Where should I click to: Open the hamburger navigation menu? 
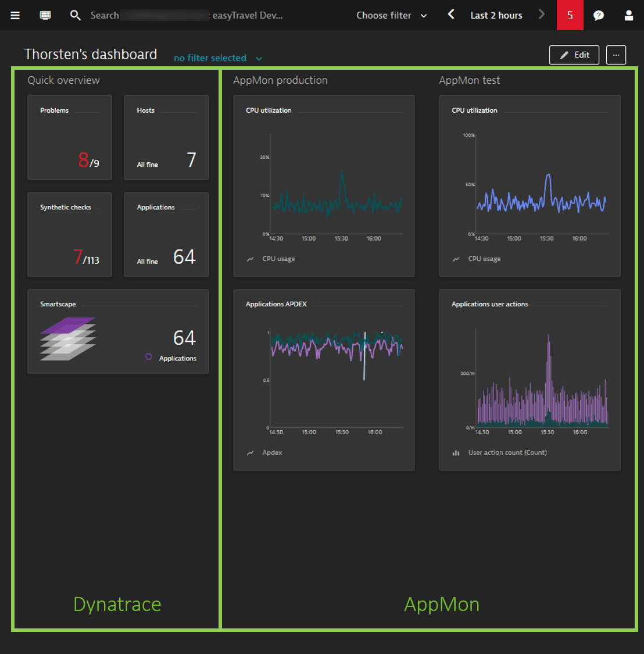pos(15,16)
